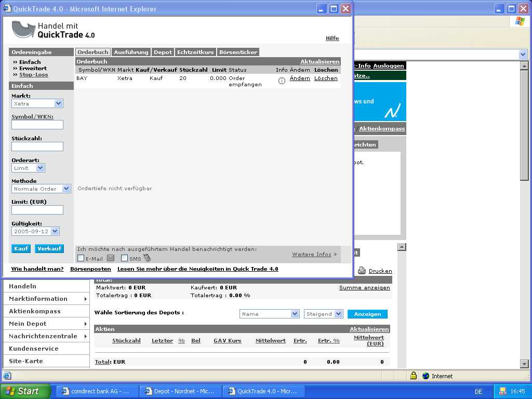532x399 pixels.
Task: Open the Hilfe link
Action: (x=332, y=38)
